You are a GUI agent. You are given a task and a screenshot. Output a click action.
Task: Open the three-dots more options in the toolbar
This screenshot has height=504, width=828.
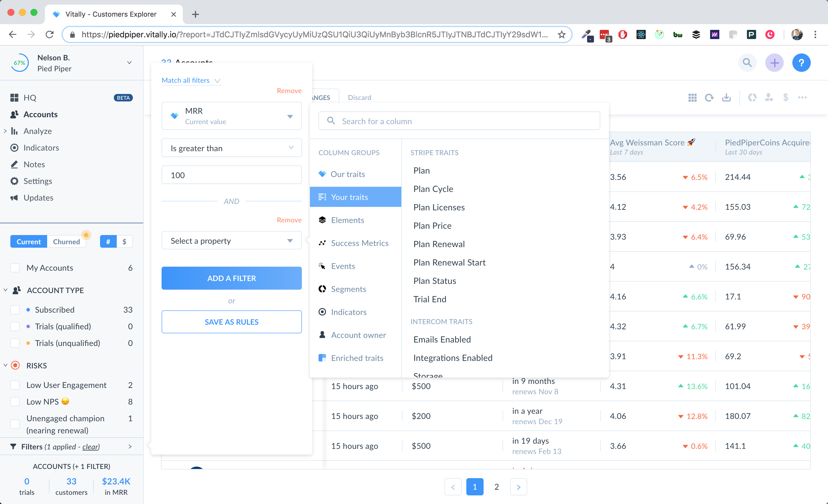pos(802,98)
